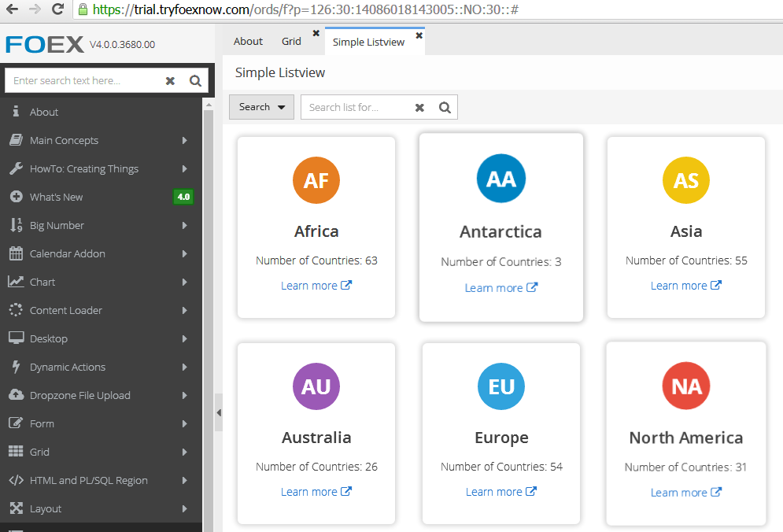
Task: Click Learn more under Antarctica
Action: coord(501,287)
